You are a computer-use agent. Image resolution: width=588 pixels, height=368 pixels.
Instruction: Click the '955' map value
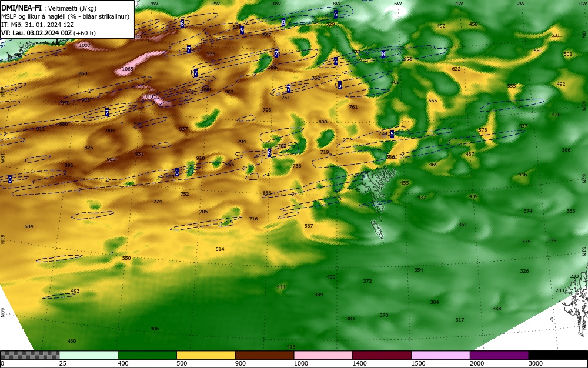111,159
